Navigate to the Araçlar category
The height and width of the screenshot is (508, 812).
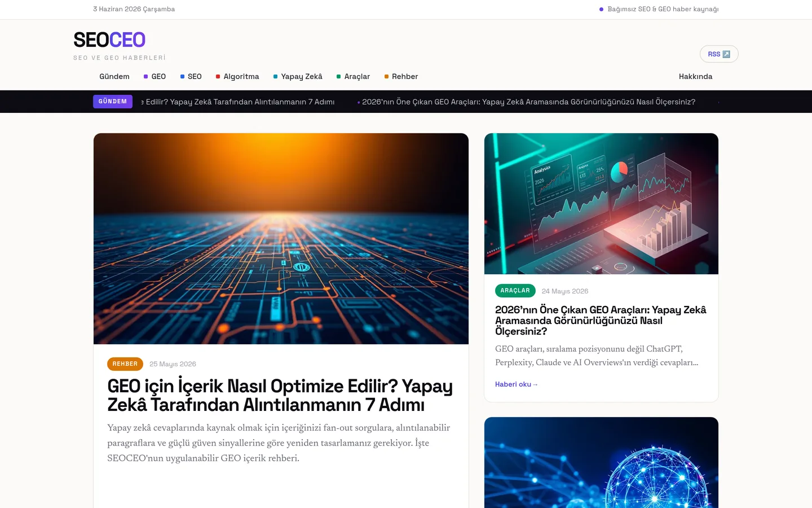point(353,77)
